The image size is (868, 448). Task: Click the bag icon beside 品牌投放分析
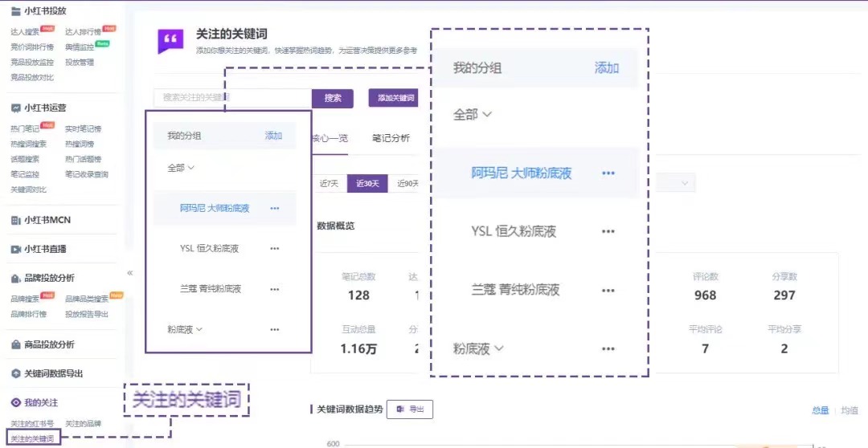tap(15, 279)
